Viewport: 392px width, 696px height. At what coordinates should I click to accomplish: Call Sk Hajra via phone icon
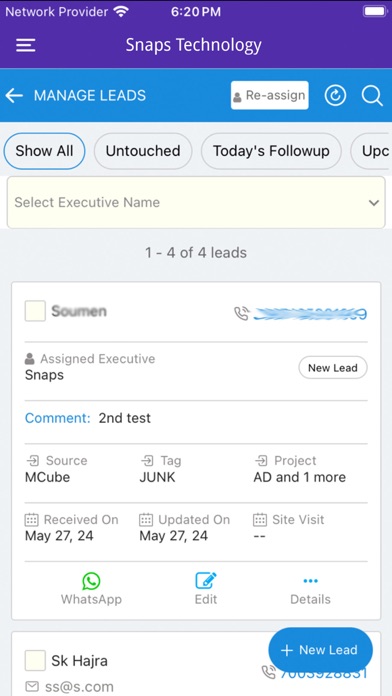pyautogui.click(x=269, y=672)
